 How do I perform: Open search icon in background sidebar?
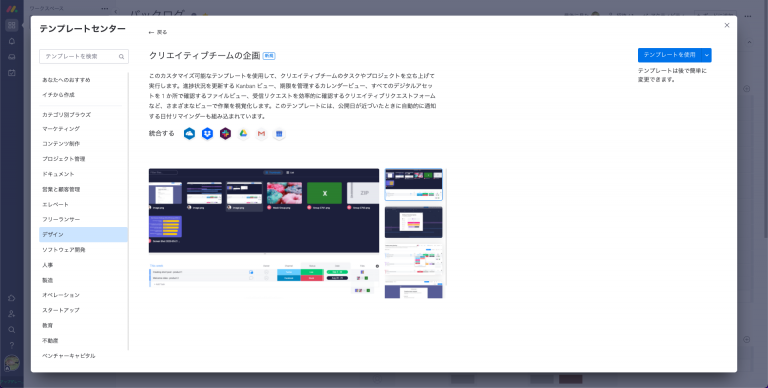click(x=12, y=329)
